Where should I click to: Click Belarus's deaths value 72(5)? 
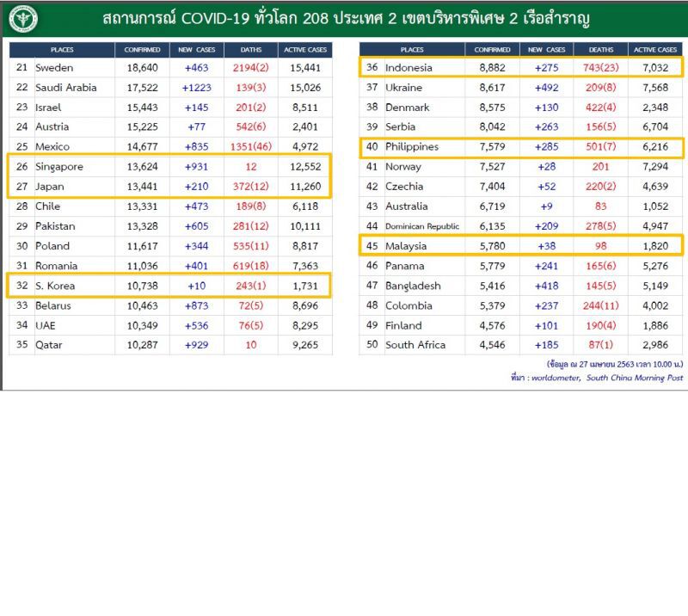[x=251, y=305]
